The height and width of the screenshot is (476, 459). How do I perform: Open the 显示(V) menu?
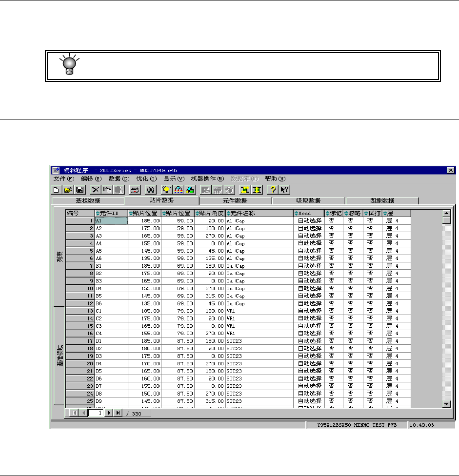coord(174,179)
